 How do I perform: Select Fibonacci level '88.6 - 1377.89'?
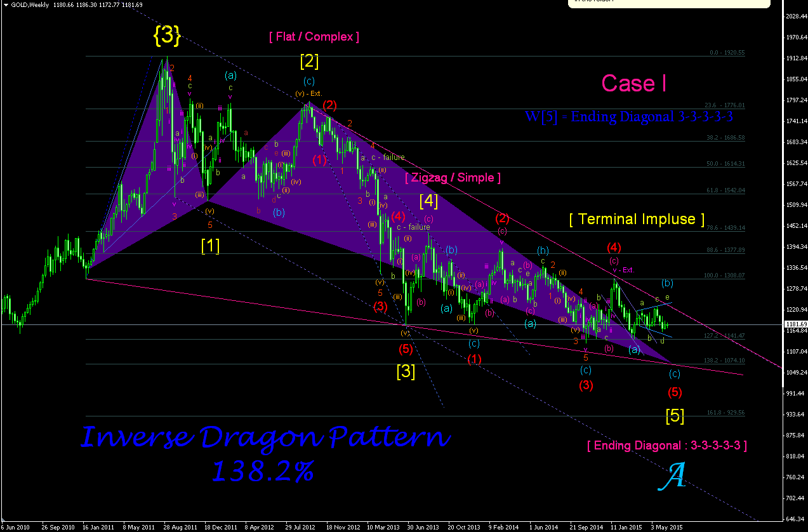pos(725,250)
